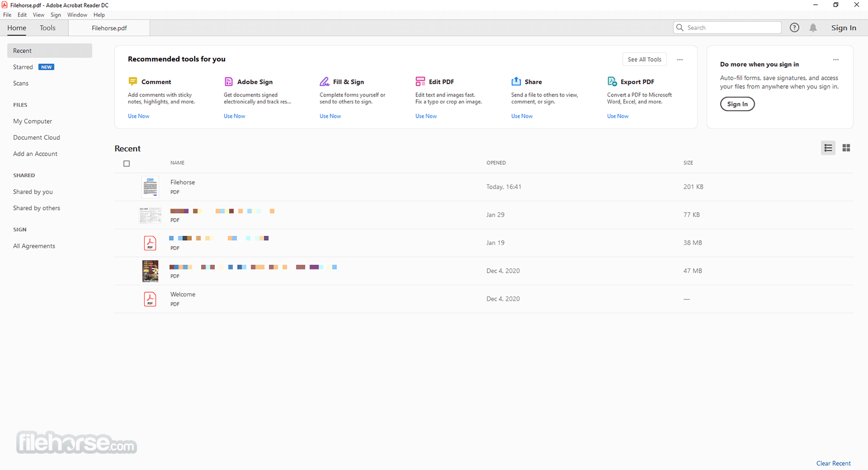Tick the select-all files checkbox
The image size is (868, 470).
(126, 163)
